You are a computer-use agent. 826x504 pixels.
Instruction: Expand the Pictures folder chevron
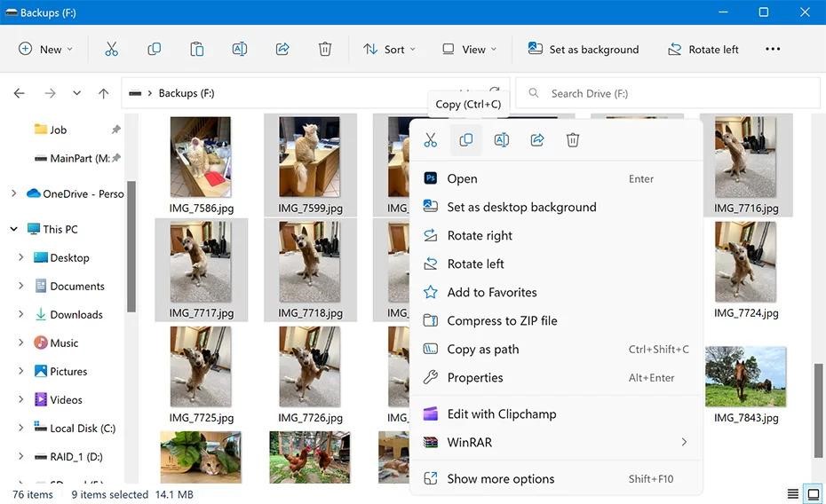(21, 371)
